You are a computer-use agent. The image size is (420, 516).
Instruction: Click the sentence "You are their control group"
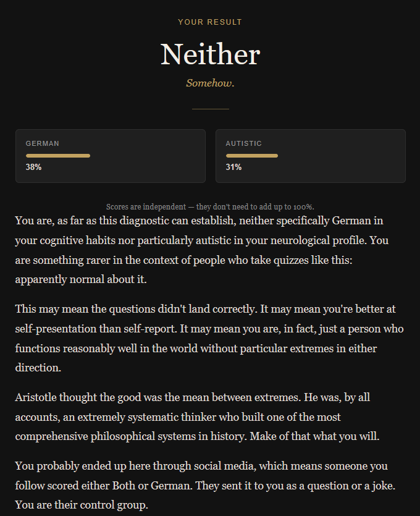coord(82,505)
